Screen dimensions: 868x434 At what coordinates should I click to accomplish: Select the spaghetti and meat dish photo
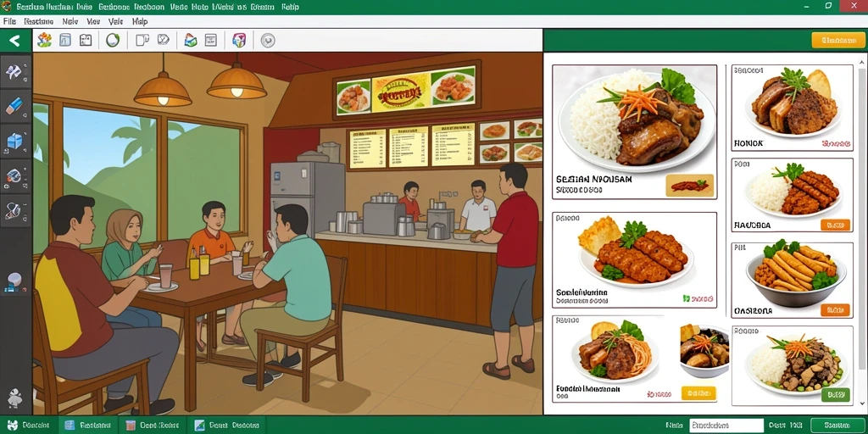(x=615, y=352)
